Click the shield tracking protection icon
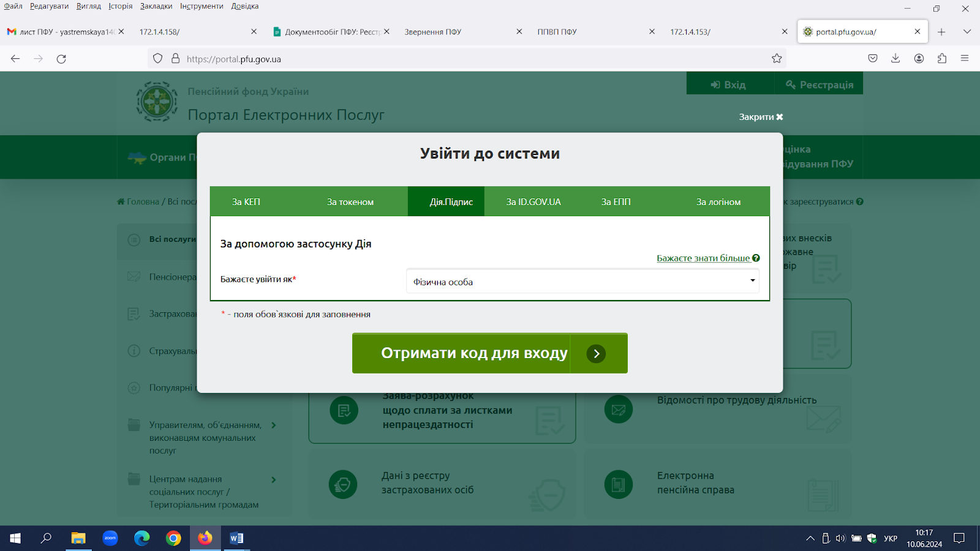 (158, 59)
